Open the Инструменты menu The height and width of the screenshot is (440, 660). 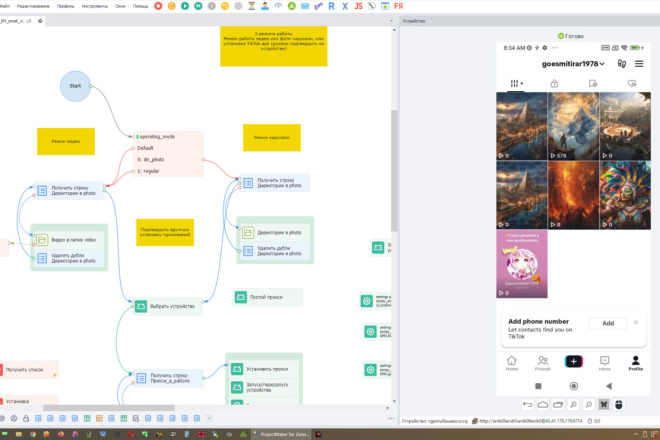pos(95,6)
